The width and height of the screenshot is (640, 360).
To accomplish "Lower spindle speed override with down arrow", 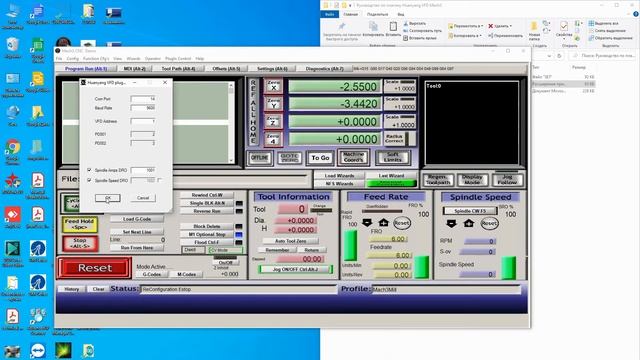I will [x=451, y=224].
